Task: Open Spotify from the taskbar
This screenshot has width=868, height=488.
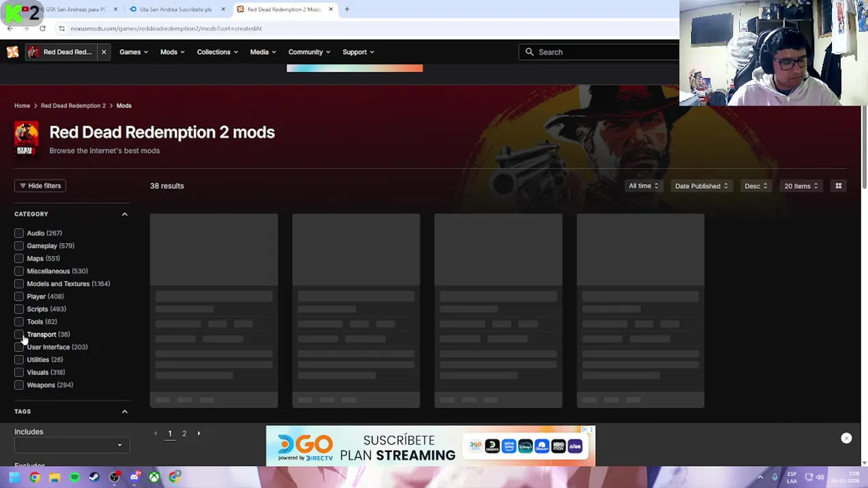Action: [x=75, y=478]
